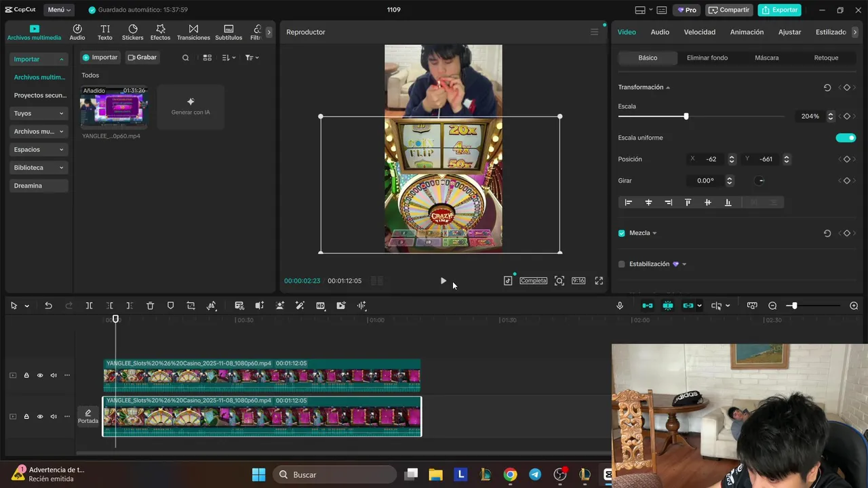Uncheck the Mezcla checkbox

click(x=622, y=233)
